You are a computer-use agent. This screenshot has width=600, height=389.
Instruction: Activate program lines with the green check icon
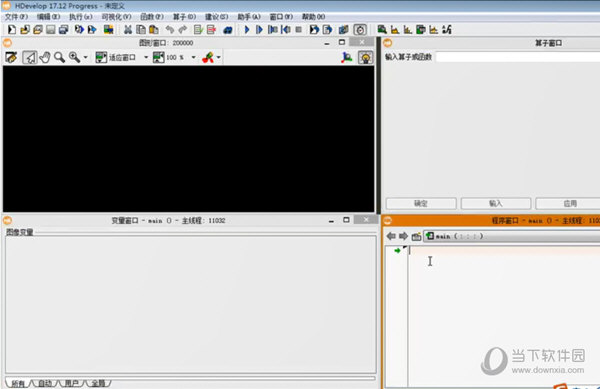pyautogui.click(x=198, y=29)
